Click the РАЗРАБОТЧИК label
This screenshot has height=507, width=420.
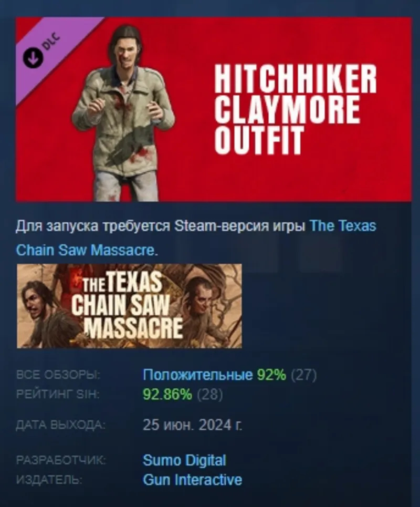[61, 460]
